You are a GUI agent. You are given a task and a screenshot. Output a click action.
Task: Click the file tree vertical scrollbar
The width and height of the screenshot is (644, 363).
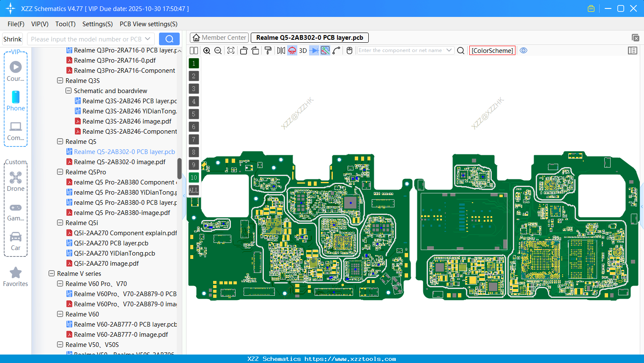pyautogui.click(x=179, y=168)
